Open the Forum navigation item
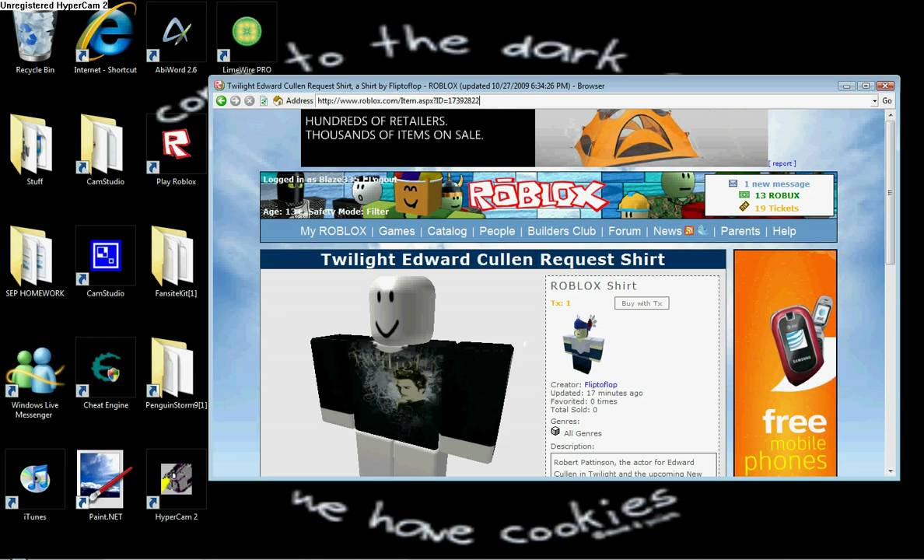This screenshot has width=924, height=560. click(x=624, y=231)
